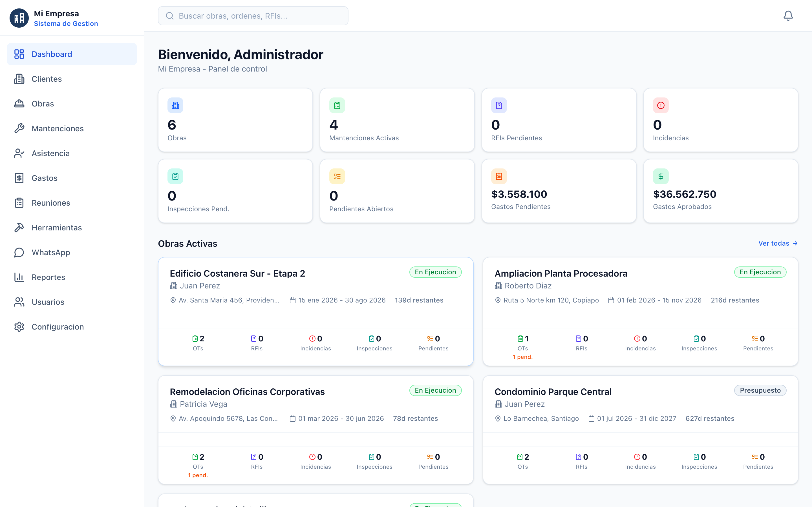
Task: Click the En Ejecucion badge on Costanera Sur
Action: point(435,272)
